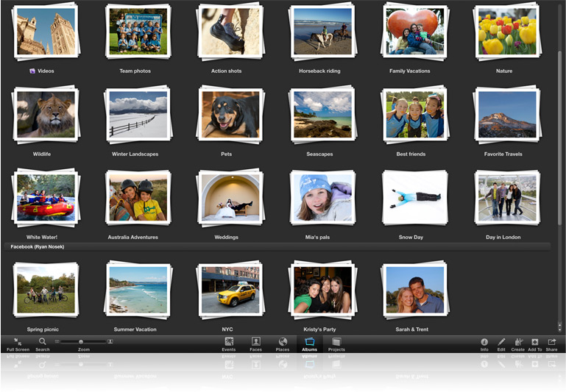Click the scrollbar arrows at bottom
Screen dimensions: 566x392
click(x=559, y=327)
